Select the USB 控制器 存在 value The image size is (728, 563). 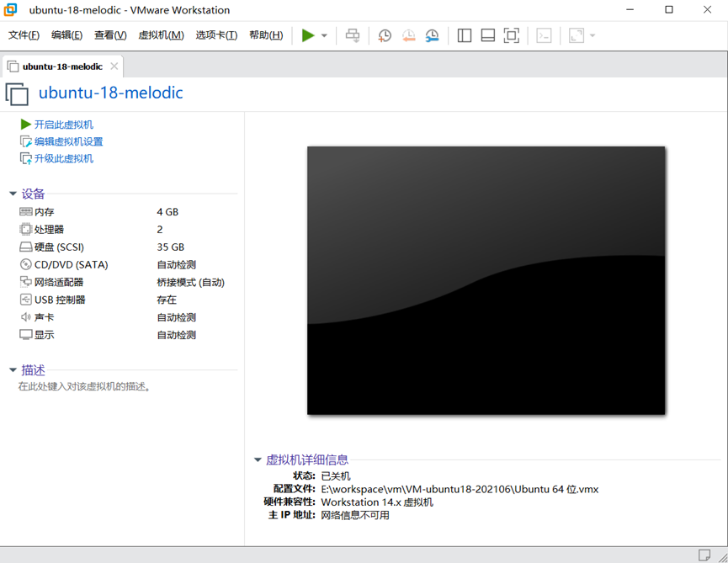point(167,300)
